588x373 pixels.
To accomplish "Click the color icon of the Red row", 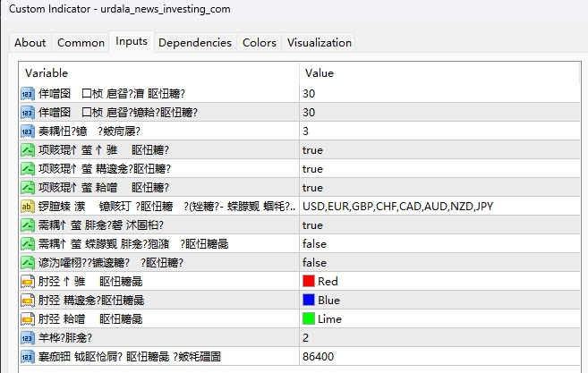I will point(28,281).
